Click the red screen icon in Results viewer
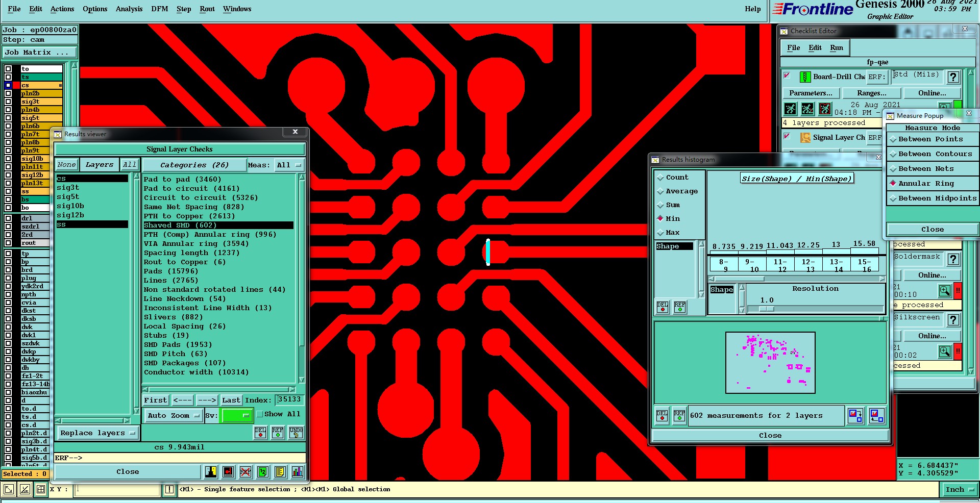This screenshot has width=980, height=503. pos(228,472)
